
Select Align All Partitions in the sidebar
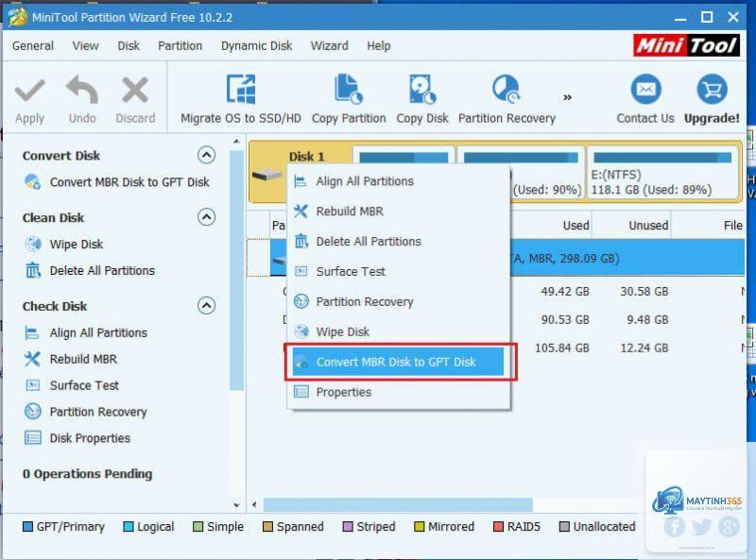click(x=86, y=333)
